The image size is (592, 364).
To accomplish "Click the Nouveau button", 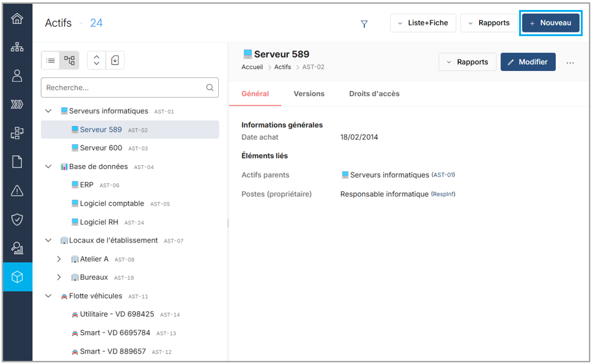I will click(x=550, y=23).
